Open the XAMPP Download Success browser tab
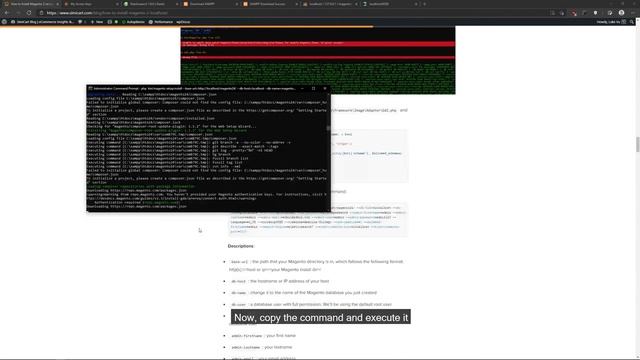Viewport: 640px width, 360px height. [x=269, y=4]
